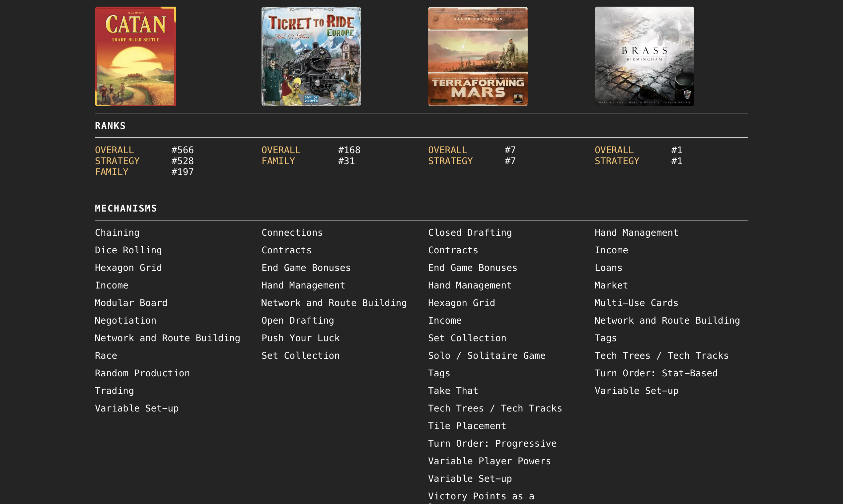Select Tags under Brass Birmingham
Viewport: 843px width, 504px height.
click(606, 338)
